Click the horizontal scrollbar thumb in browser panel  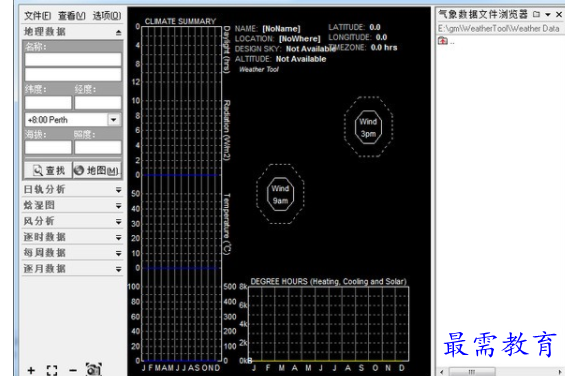(472, 372)
